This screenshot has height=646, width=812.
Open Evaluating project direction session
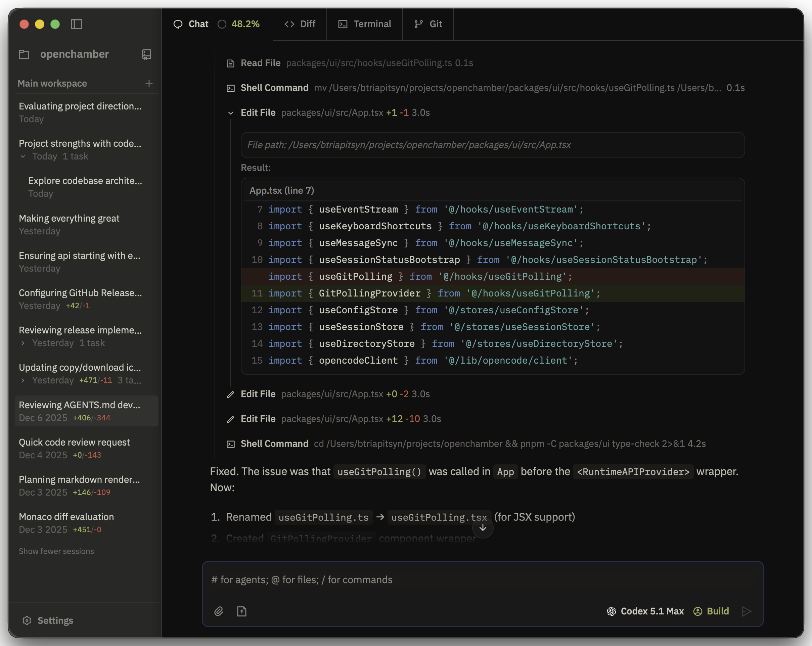tap(86, 112)
